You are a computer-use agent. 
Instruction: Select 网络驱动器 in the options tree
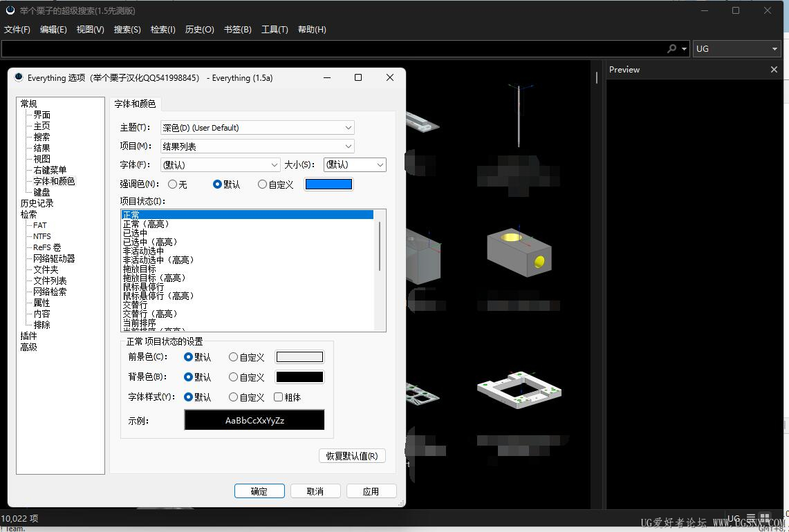tap(54, 258)
